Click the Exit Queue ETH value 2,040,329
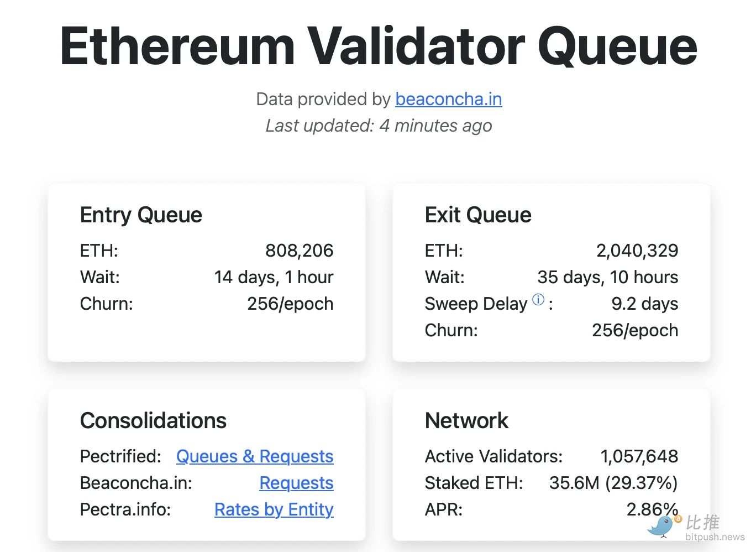 pos(637,251)
